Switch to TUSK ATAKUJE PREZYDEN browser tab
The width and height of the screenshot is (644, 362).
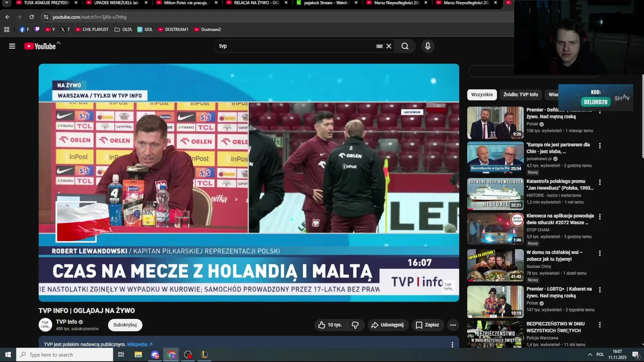click(46, 3)
